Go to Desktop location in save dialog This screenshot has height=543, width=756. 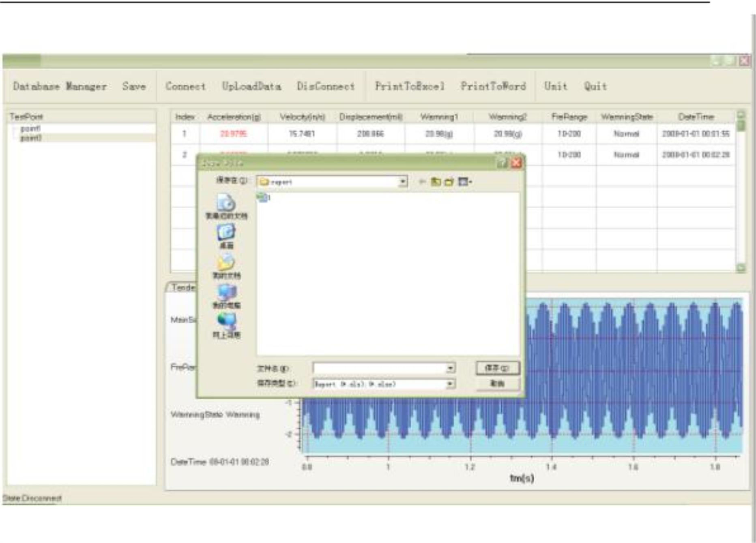(x=226, y=236)
